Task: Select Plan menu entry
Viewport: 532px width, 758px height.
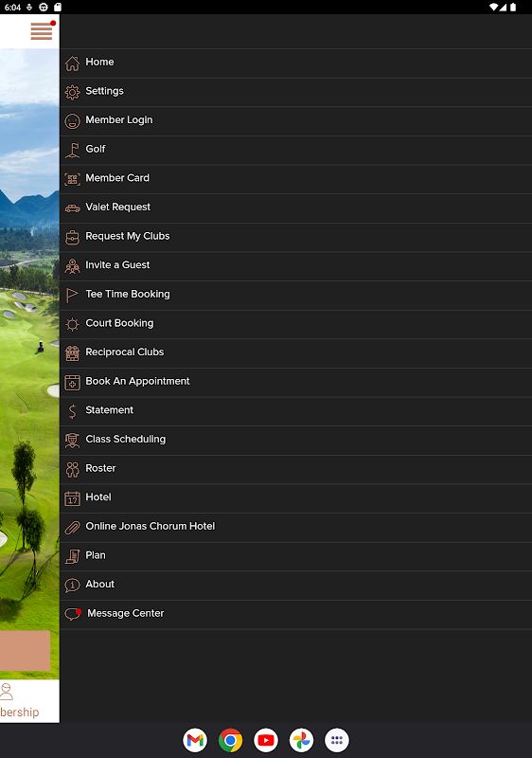Action: pyautogui.click(x=296, y=556)
